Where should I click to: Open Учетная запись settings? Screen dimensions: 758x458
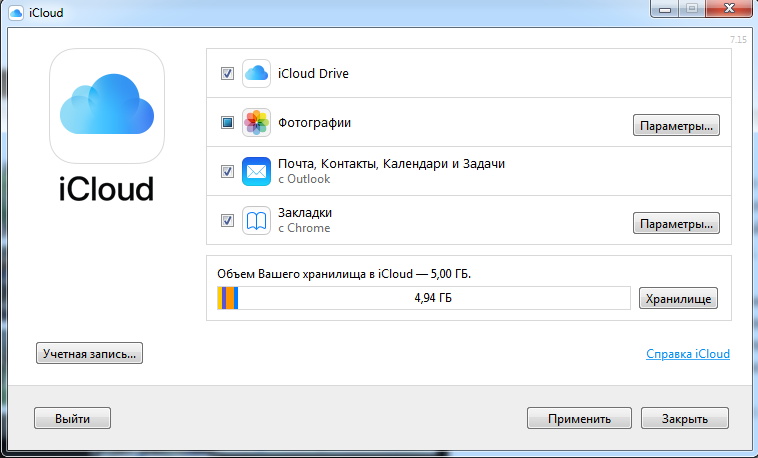89,354
